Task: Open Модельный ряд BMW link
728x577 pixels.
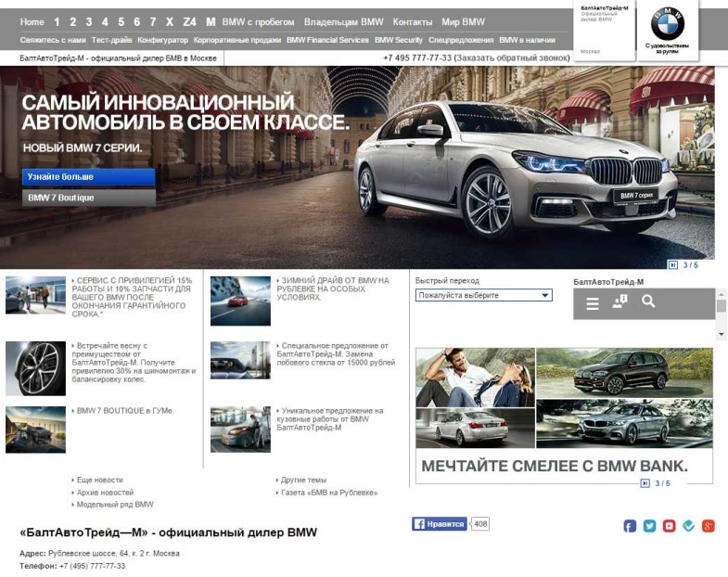Action: tap(113, 505)
